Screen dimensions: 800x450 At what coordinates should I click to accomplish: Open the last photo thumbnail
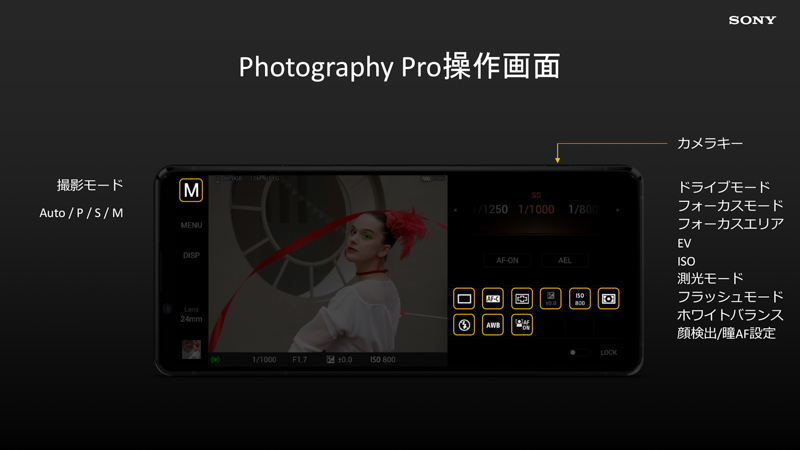191,349
